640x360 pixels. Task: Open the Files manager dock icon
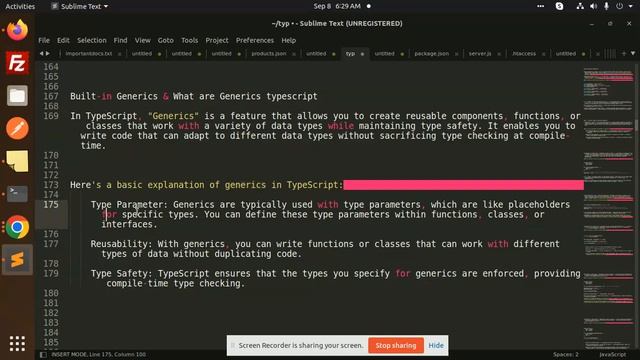pos(17,96)
